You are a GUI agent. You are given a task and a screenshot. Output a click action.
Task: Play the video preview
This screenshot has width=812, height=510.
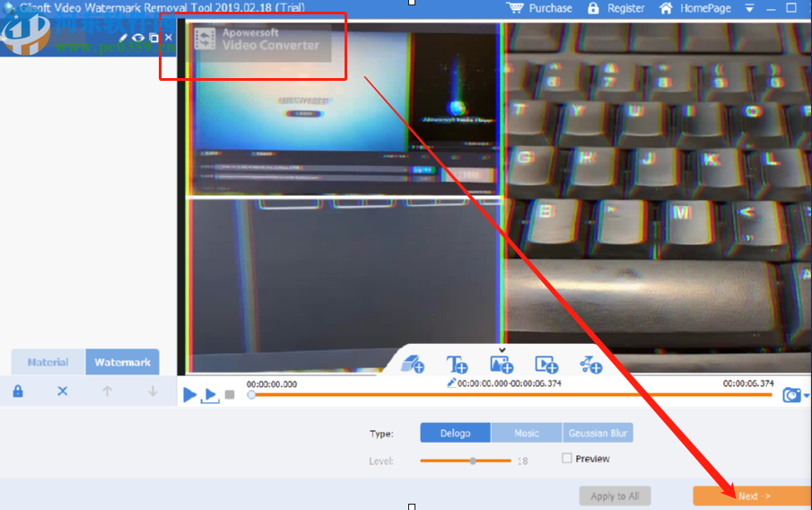(189, 395)
